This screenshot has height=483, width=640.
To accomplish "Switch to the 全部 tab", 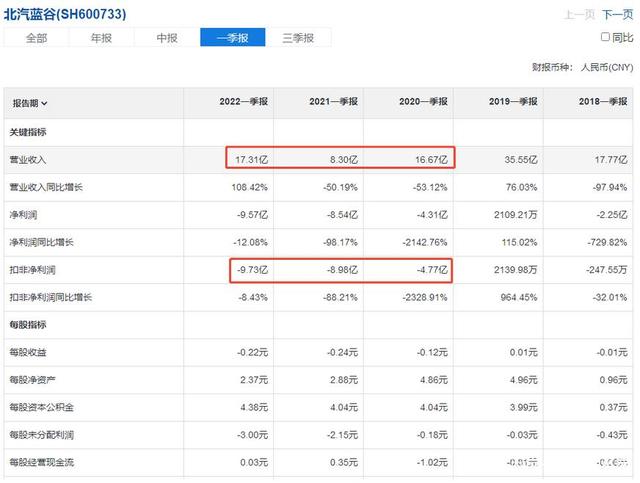I will click(36, 38).
